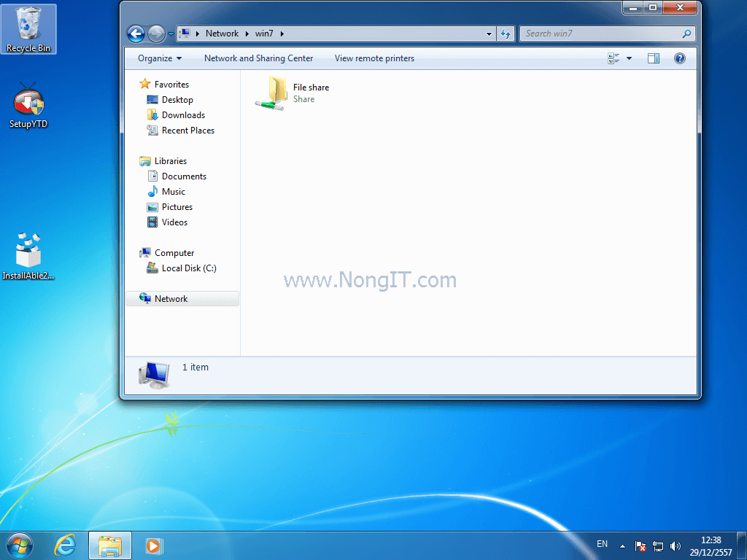This screenshot has height=560, width=747.
Task: Click the Downloads folder icon
Action: [152, 114]
